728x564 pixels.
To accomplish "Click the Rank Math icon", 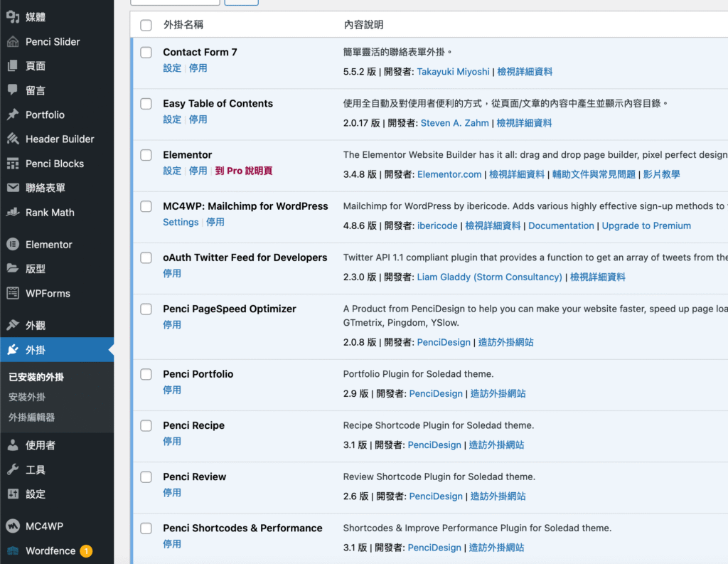I will pos(13,213).
